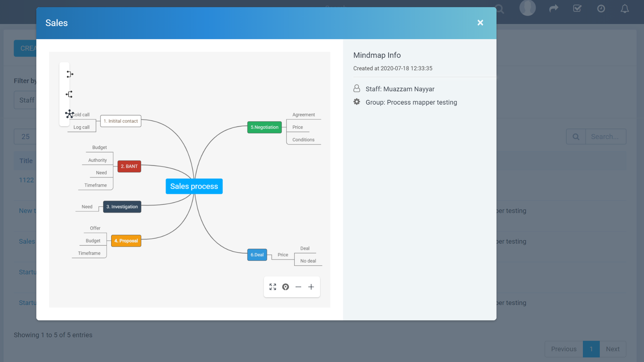Select page 1 in the pagination
Image resolution: width=644 pixels, height=362 pixels.
(x=591, y=349)
